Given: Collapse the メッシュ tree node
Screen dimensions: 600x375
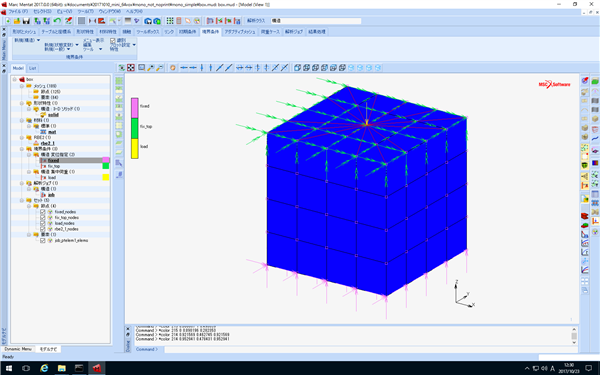Looking at the screenshot, I should [x=22, y=86].
